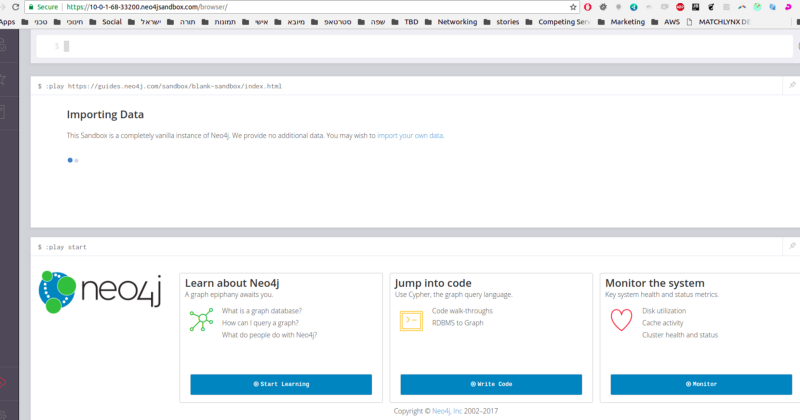Click the Importing Data heading
Screen dimensions: 800x420
click(105, 115)
